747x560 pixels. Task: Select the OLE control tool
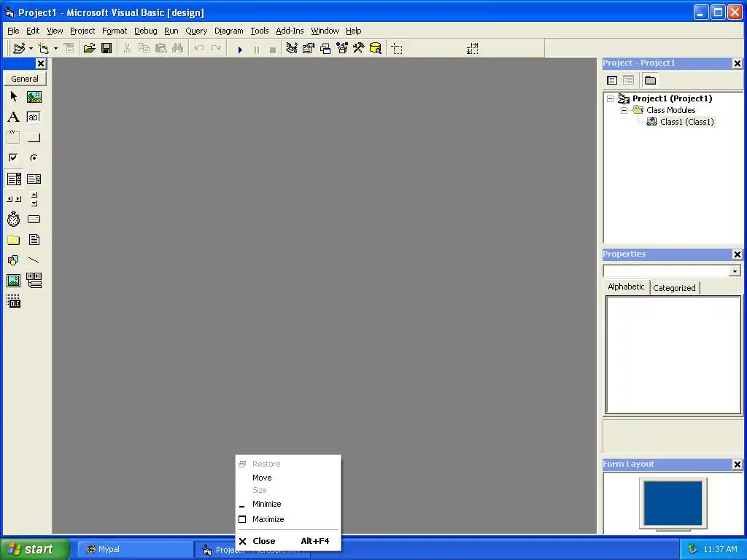point(13,301)
